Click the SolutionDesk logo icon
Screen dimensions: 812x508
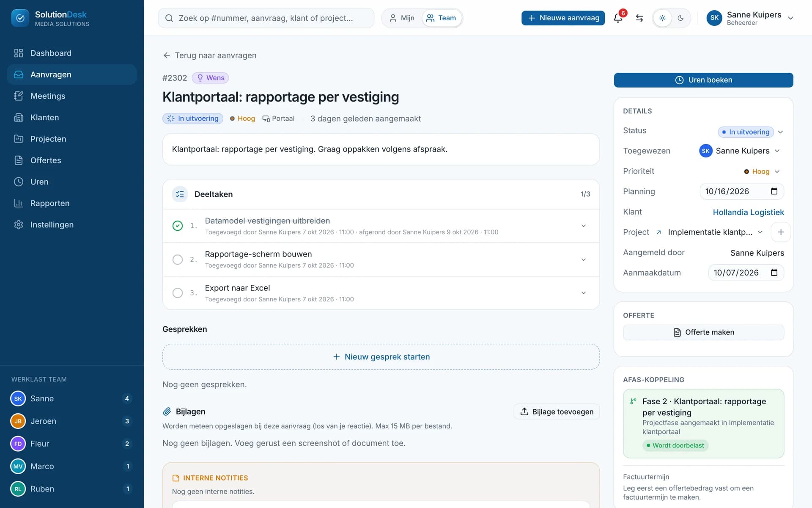coord(20,18)
